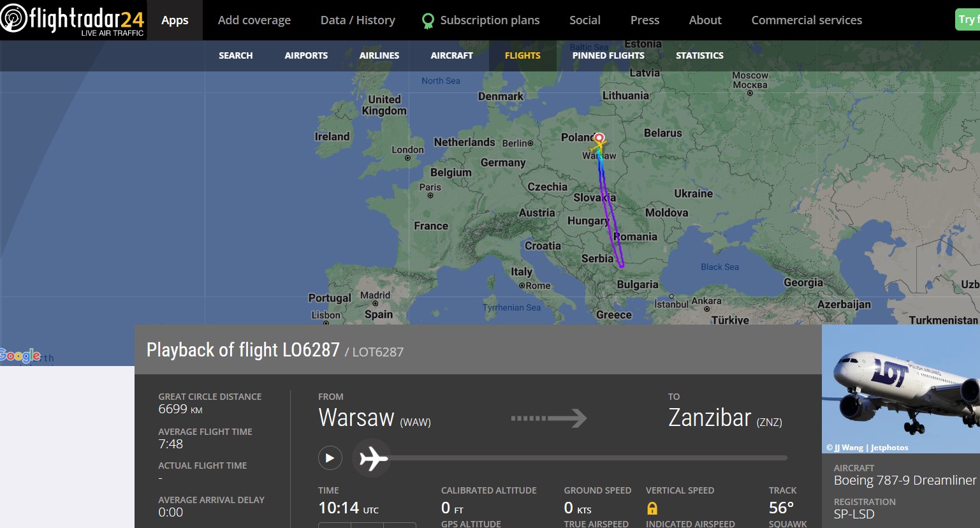Image resolution: width=980 pixels, height=528 pixels.
Task: Click the green Subscription plans badge icon
Action: (x=428, y=21)
